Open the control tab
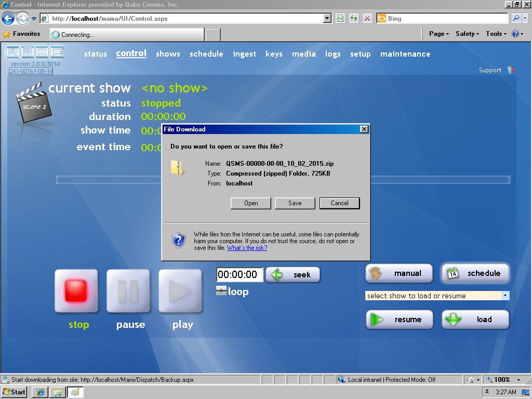Viewport: 532px width, 399px height. [x=131, y=54]
